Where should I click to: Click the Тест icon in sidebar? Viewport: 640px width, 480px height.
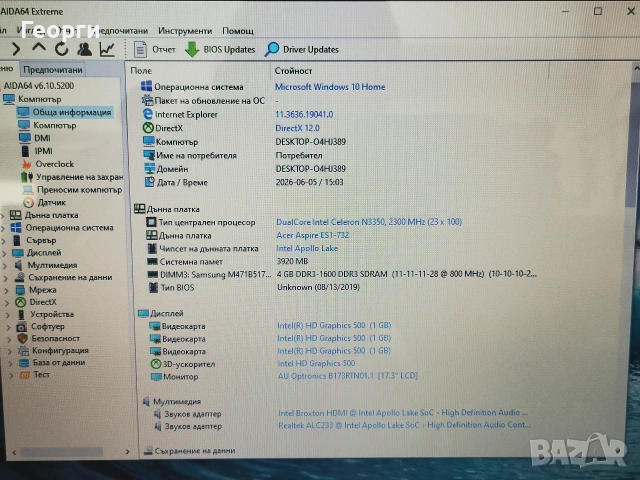coord(25,375)
